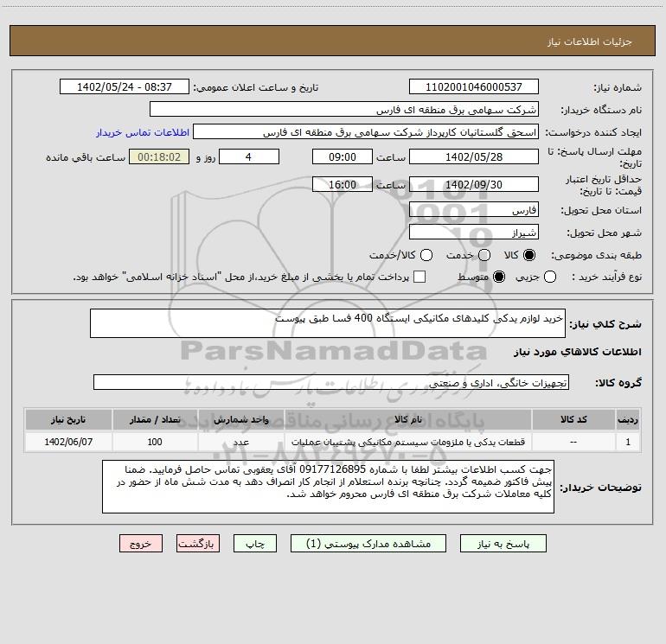Select the جزیی purchase type radio

tap(550, 277)
